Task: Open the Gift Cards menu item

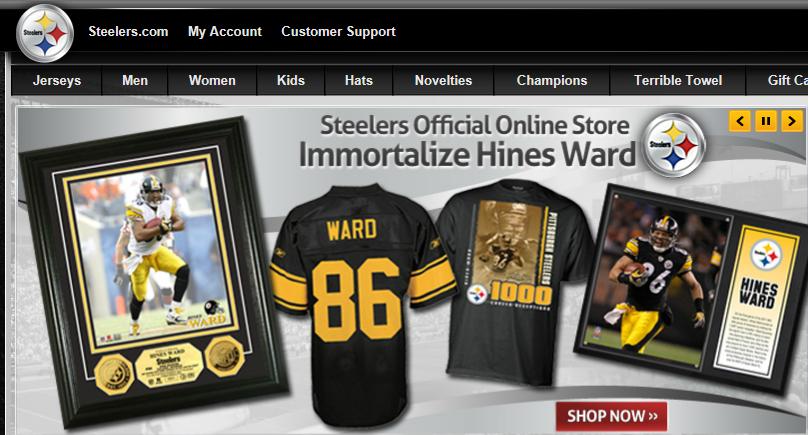Action: (777, 80)
